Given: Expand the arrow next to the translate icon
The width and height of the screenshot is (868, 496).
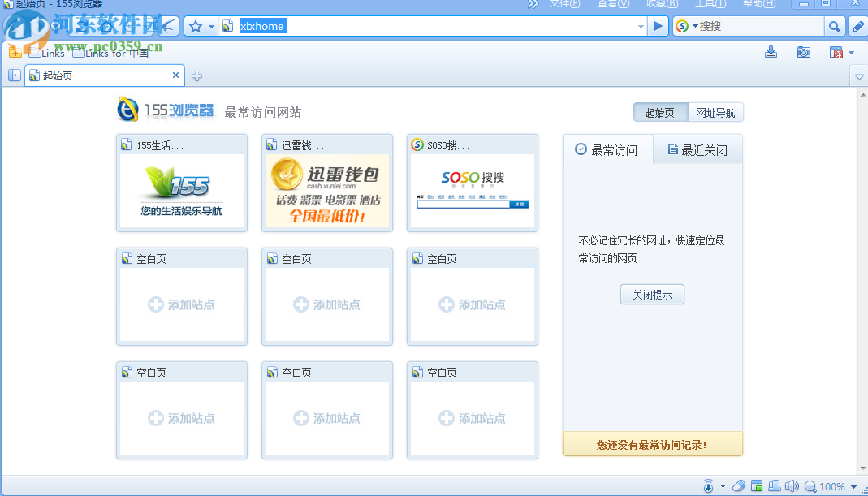Looking at the screenshot, I should pos(852,53).
